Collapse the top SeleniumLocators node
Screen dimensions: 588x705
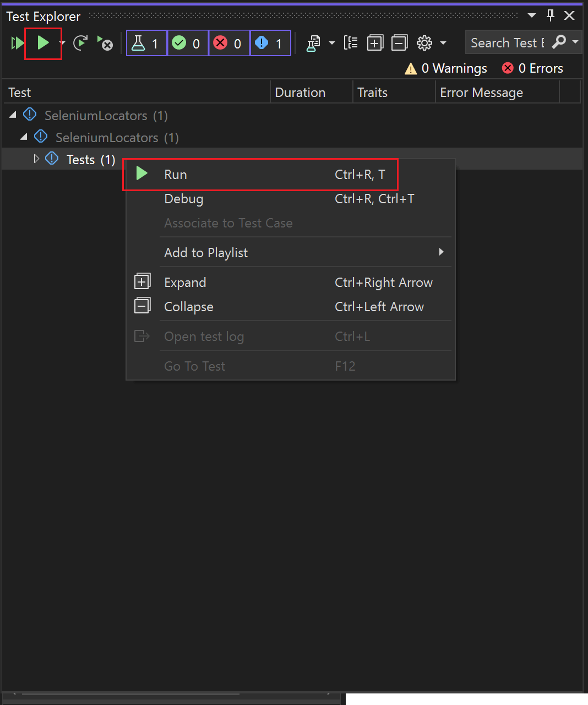[13, 115]
